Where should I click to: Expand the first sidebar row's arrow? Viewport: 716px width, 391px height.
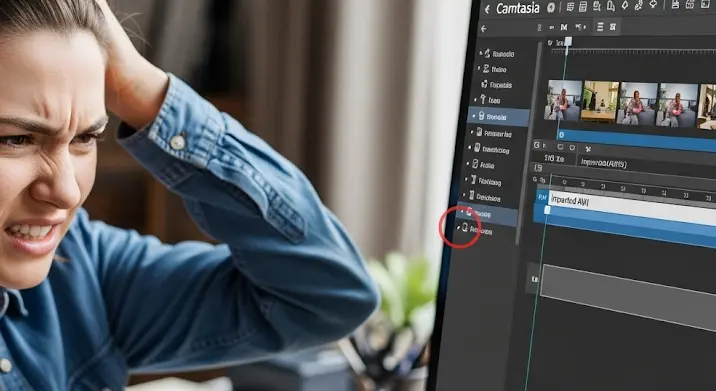481,53
